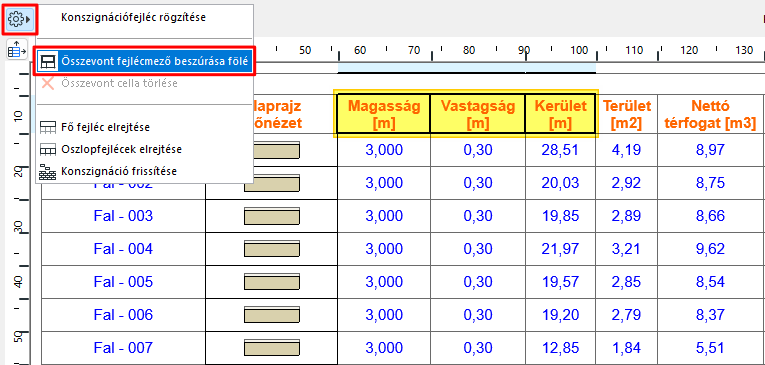Choose Összevont fejlécmező beszúrása fölé
This screenshot has height=365, width=765.
(x=144, y=61)
